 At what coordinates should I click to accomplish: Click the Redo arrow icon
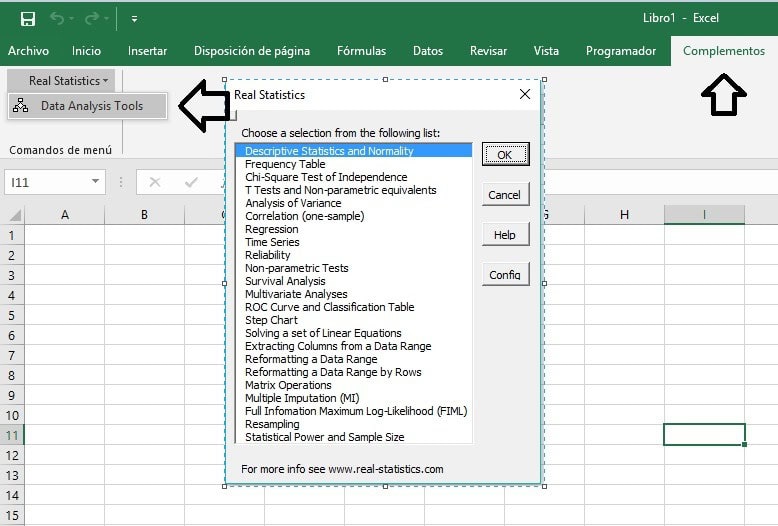pyautogui.click(x=92, y=19)
